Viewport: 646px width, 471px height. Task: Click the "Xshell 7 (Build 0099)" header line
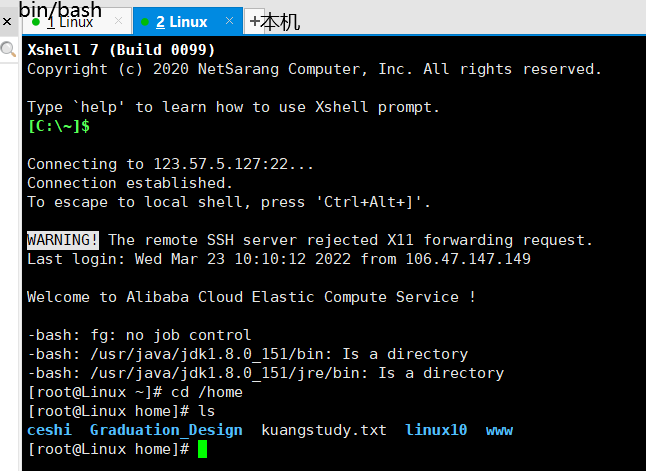(121, 50)
